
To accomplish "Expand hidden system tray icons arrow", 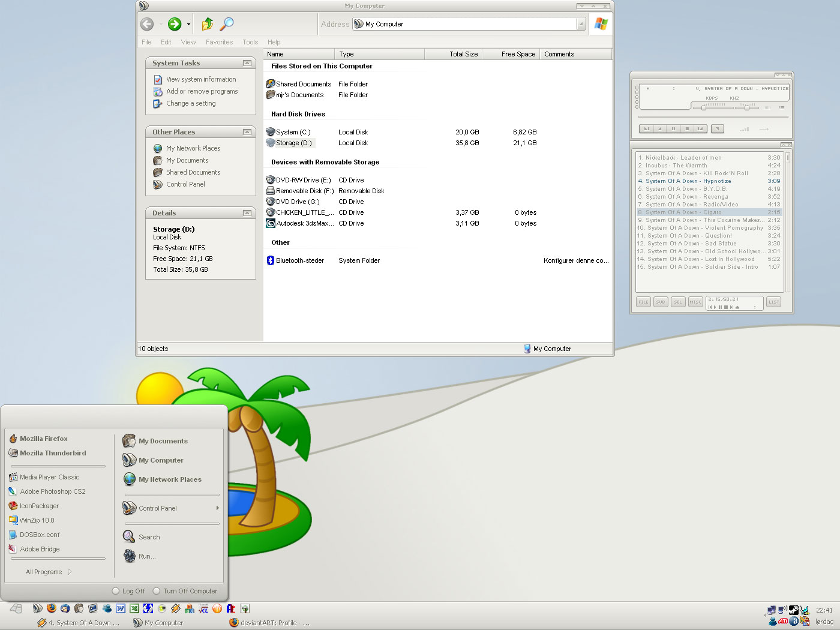I will pos(765,615).
